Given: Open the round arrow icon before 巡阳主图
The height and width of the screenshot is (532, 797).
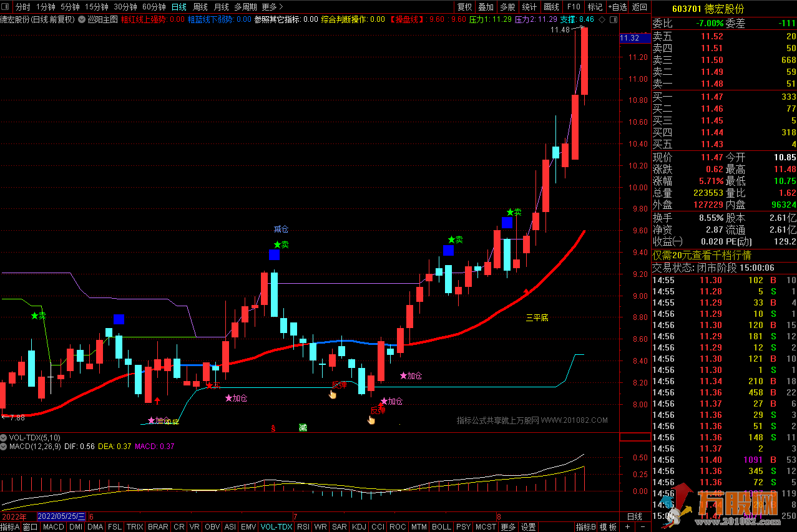Looking at the screenshot, I should coord(81,19).
